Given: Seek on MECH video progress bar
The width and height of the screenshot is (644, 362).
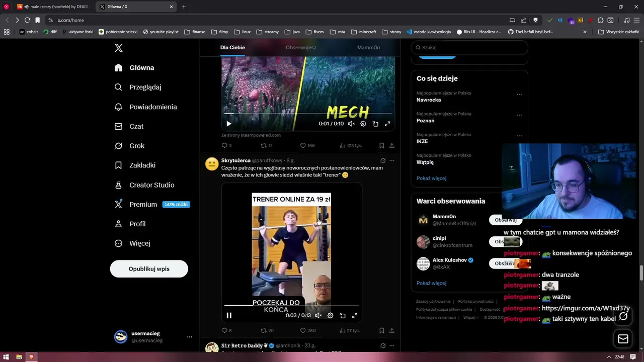Looking at the screenshot, I should tap(308, 114).
